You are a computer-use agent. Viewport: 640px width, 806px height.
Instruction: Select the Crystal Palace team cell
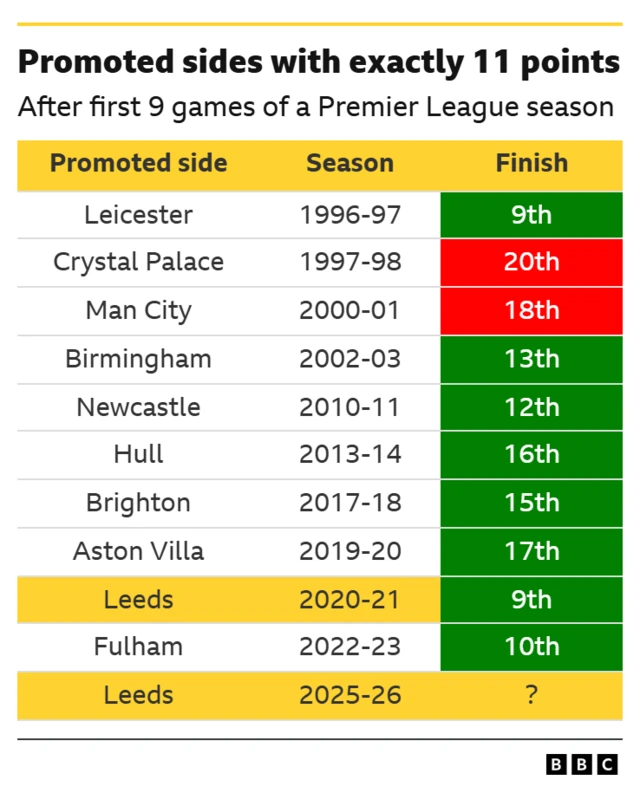(x=138, y=262)
